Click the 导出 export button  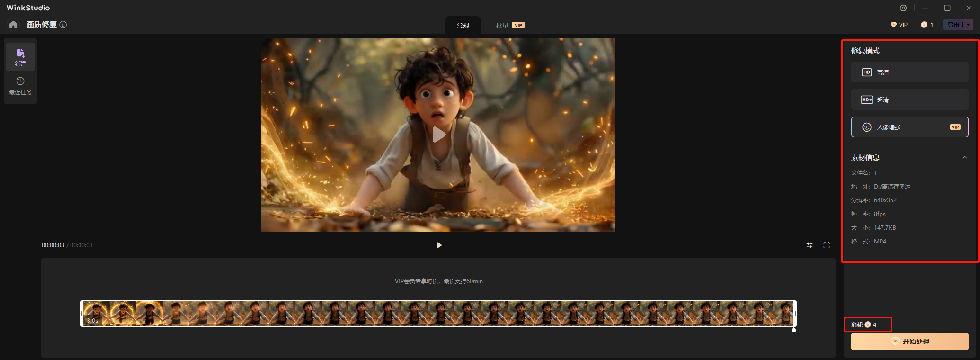click(953, 25)
